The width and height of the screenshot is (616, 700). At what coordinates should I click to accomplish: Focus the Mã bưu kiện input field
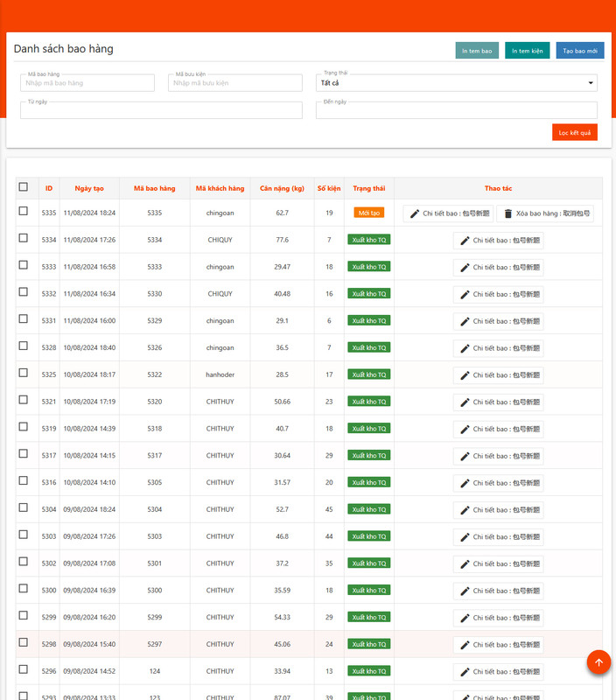click(235, 83)
